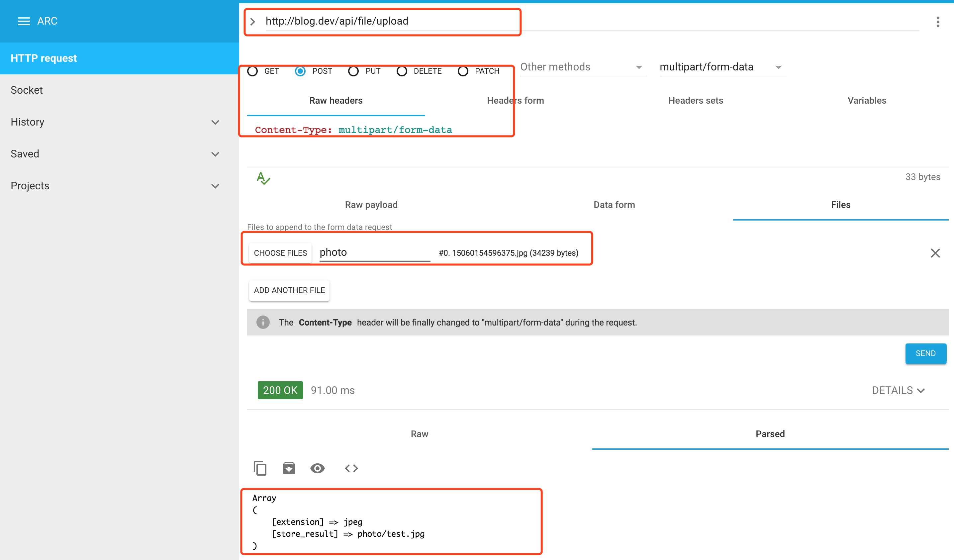Toggle the payload encode/decode icon
This screenshot has height=560, width=954.
pyautogui.click(x=263, y=178)
